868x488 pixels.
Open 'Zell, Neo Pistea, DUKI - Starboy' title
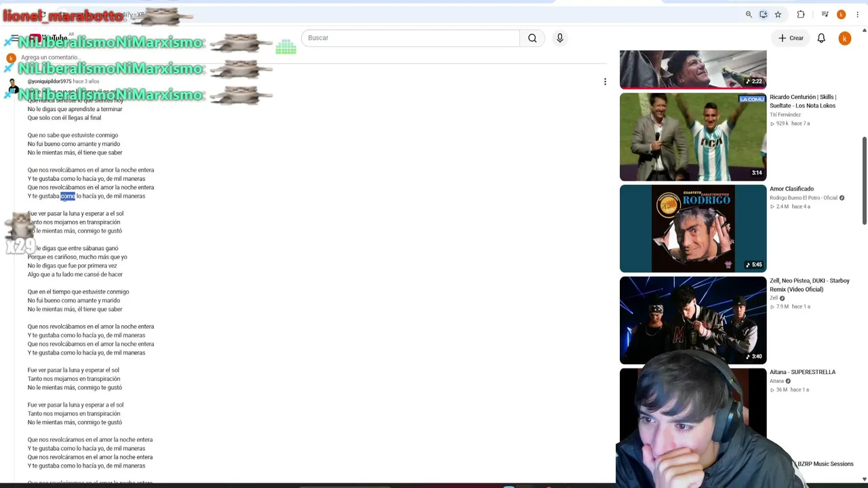pyautogui.click(x=810, y=285)
